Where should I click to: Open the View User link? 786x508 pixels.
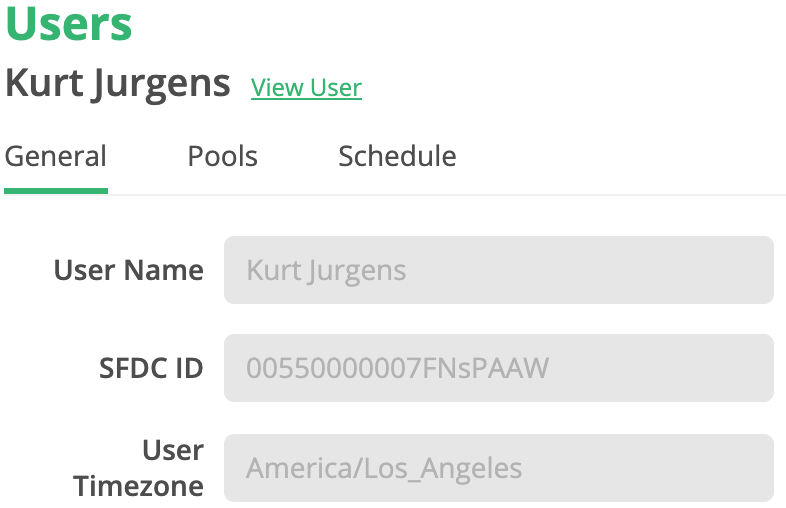coord(306,88)
